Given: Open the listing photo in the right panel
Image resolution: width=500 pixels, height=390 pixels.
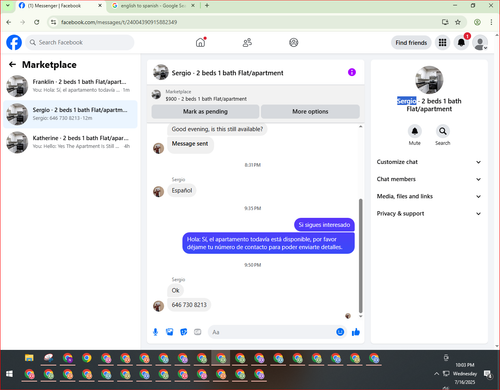Looking at the screenshot, I should [429, 80].
